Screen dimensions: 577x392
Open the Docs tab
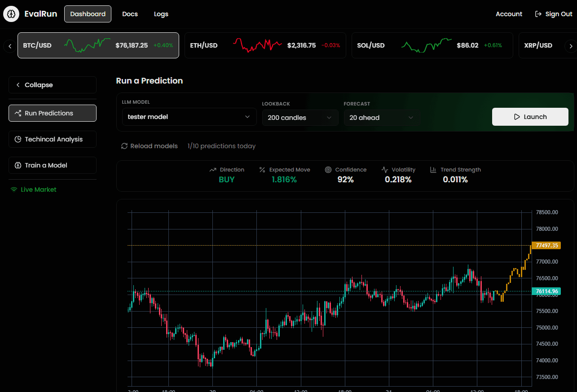pyautogui.click(x=130, y=14)
